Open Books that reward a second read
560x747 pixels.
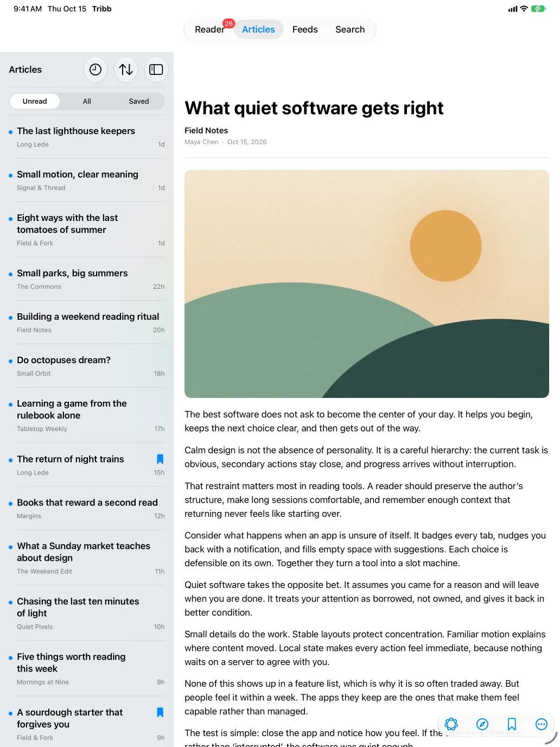pos(87,509)
